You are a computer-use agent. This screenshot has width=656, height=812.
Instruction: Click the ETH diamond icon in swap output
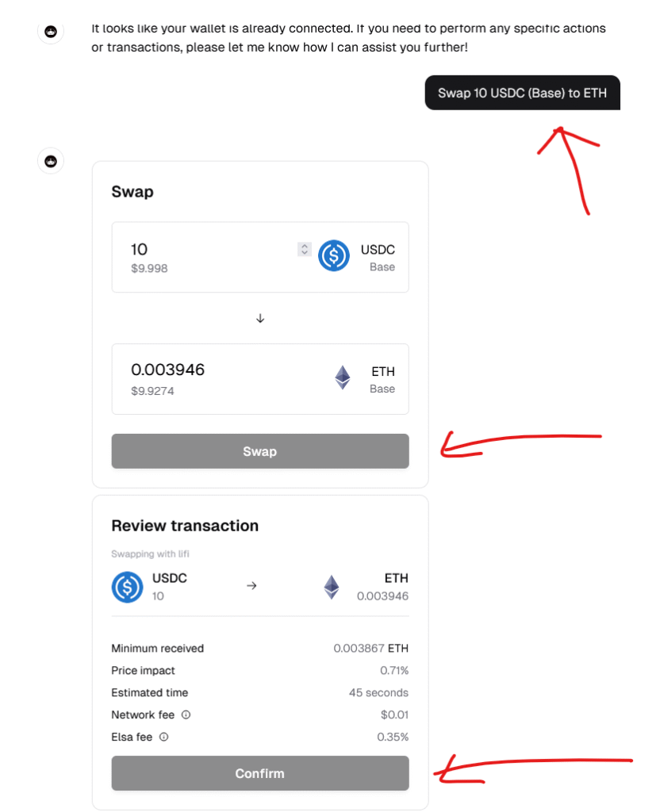(x=342, y=377)
